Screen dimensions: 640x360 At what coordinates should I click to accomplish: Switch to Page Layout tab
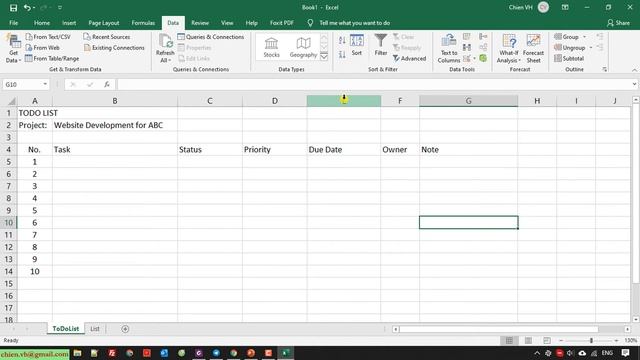click(104, 23)
